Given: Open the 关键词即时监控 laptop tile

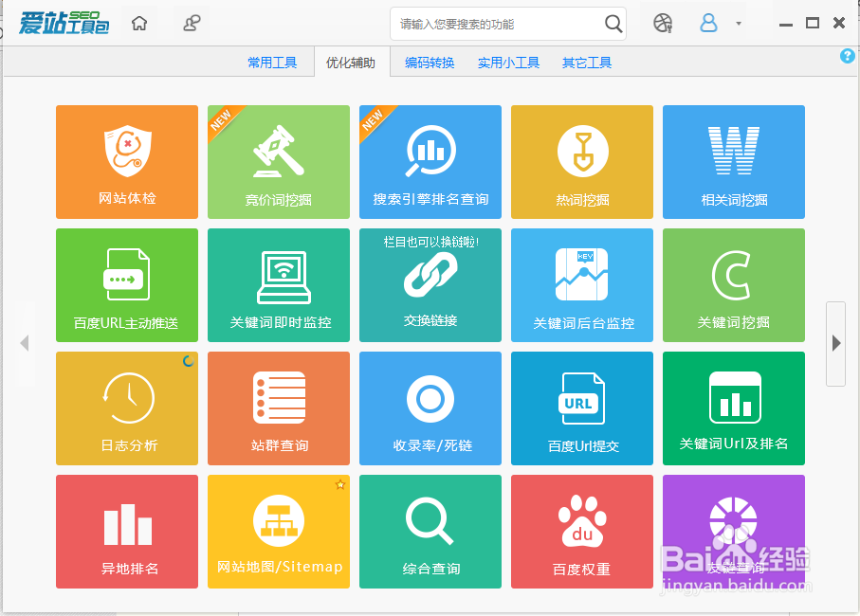Looking at the screenshot, I should coord(279,285).
